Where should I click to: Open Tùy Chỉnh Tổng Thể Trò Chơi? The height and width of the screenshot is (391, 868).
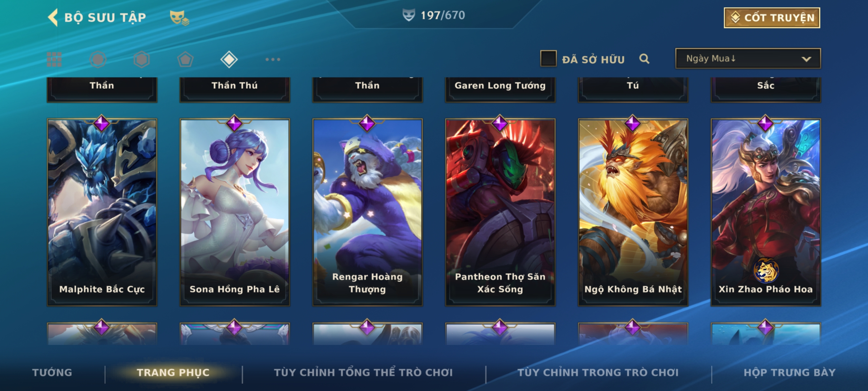(363, 373)
